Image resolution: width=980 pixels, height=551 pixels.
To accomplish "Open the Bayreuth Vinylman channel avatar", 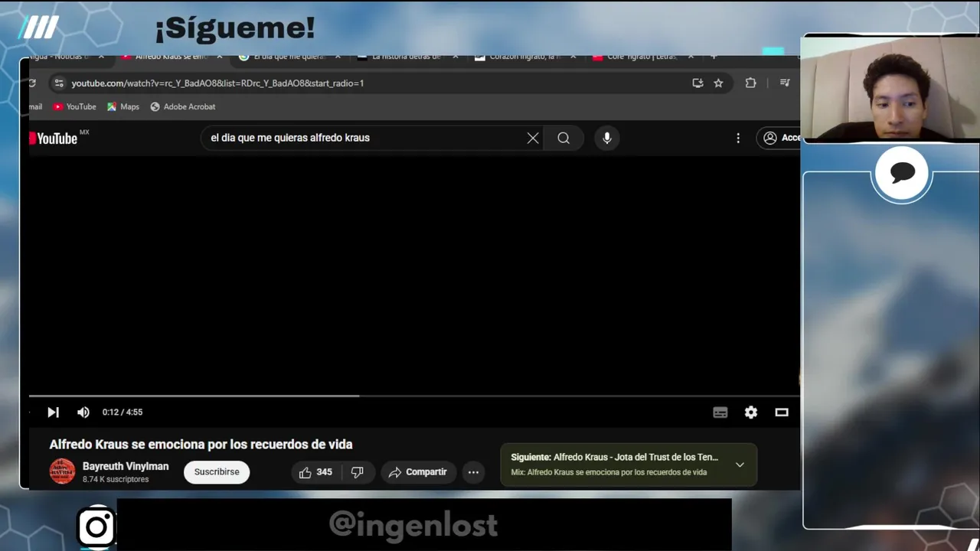I will click(62, 471).
